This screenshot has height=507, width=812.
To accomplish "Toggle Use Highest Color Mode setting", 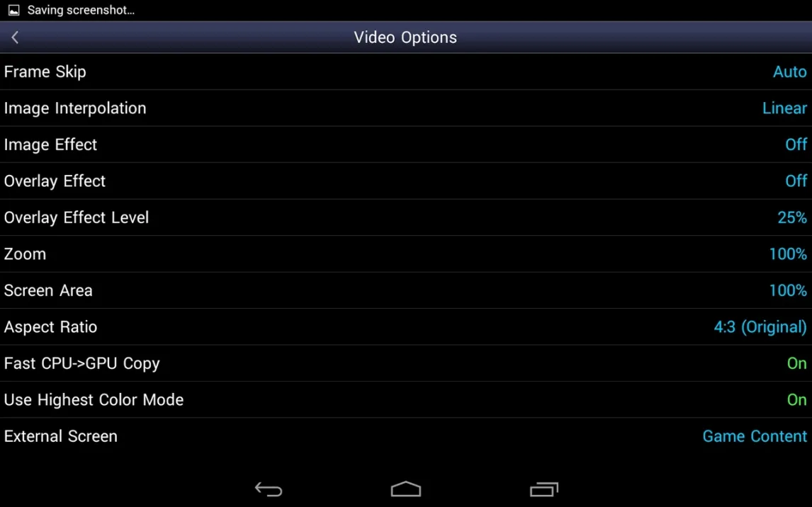I will click(x=406, y=400).
